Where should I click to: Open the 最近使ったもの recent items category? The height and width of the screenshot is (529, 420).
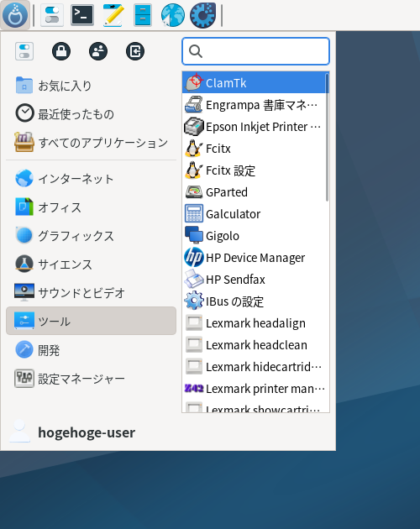tap(92, 113)
